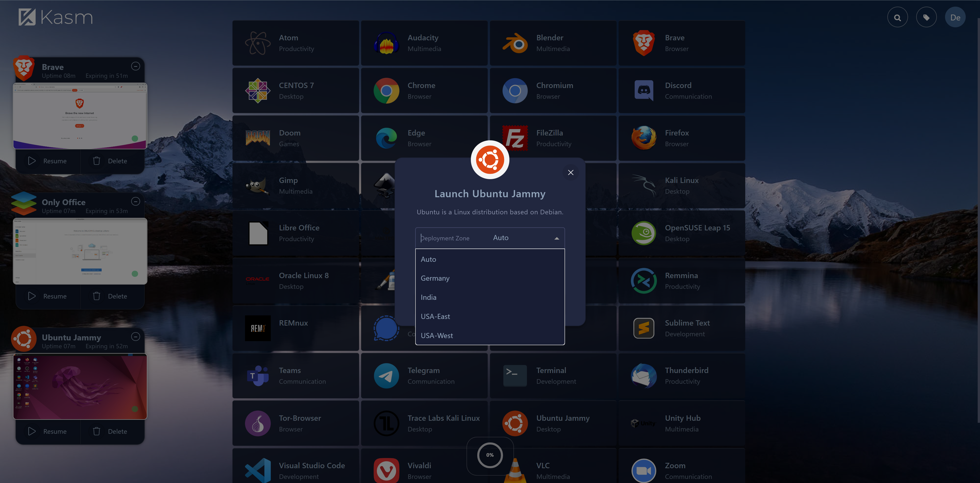
Task: Collapse the Ubuntu Jammy session card
Action: point(136,337)
